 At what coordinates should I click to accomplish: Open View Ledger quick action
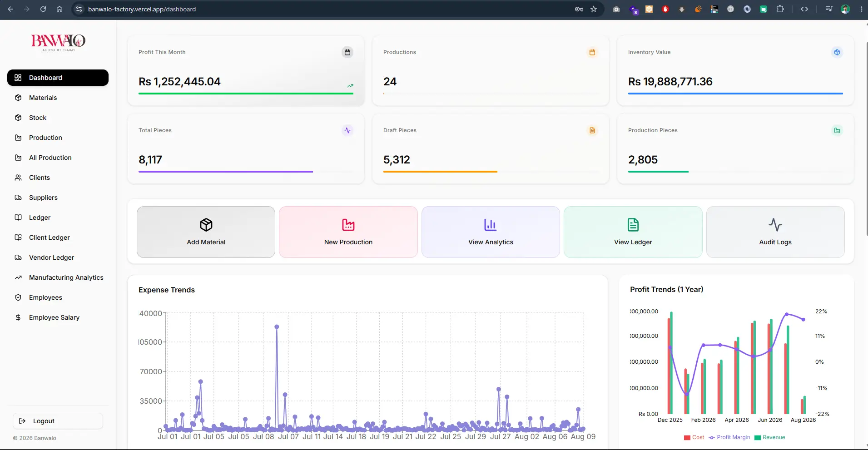633,232
